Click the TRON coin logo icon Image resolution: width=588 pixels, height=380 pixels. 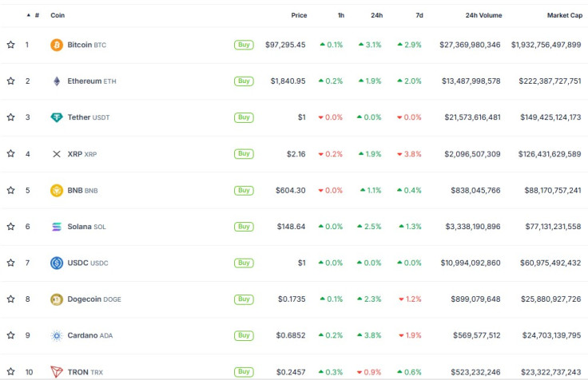[x=57, y=372]
